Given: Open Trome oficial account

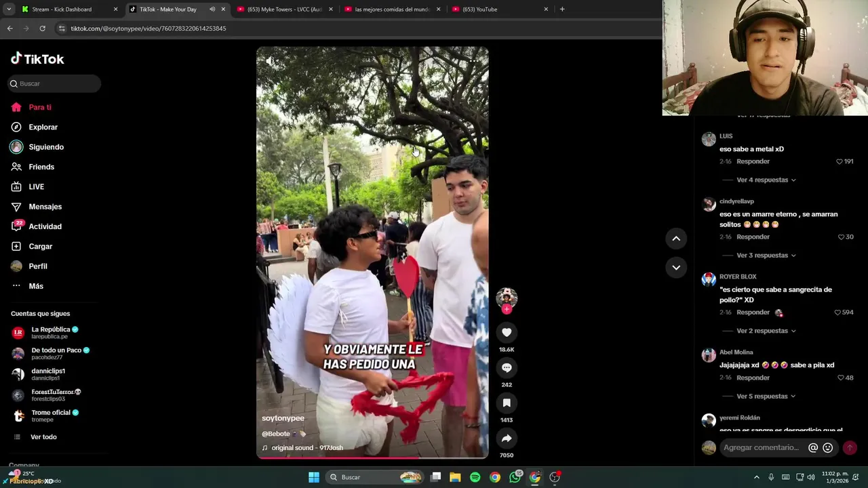Looking at the screenshot, I should [x=45, y=415].
